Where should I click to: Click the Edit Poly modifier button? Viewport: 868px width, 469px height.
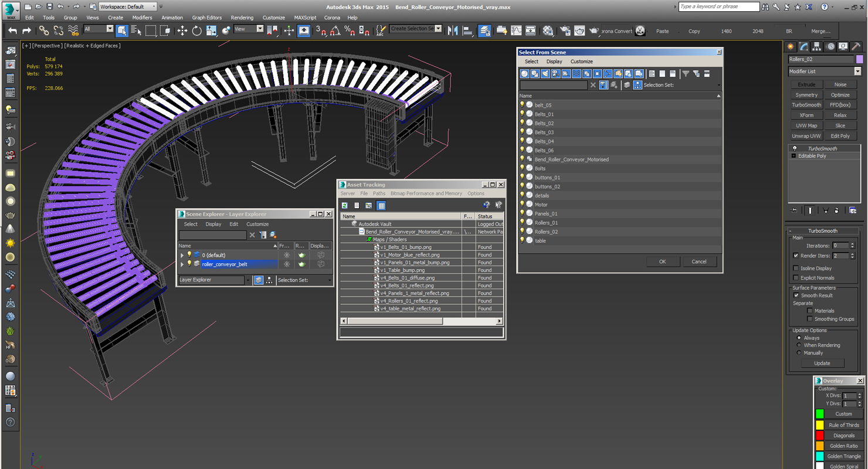[x=840, y=136]
